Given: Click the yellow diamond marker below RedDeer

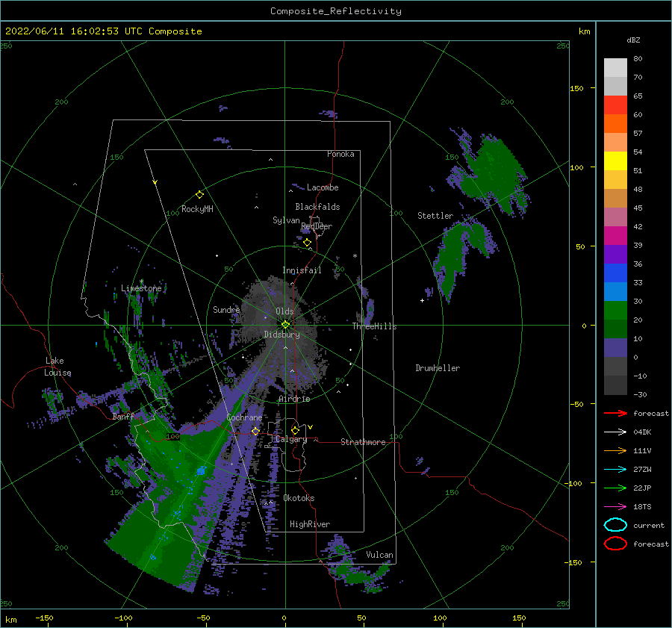Looking at the screenshot, I should tap(308, 243).
